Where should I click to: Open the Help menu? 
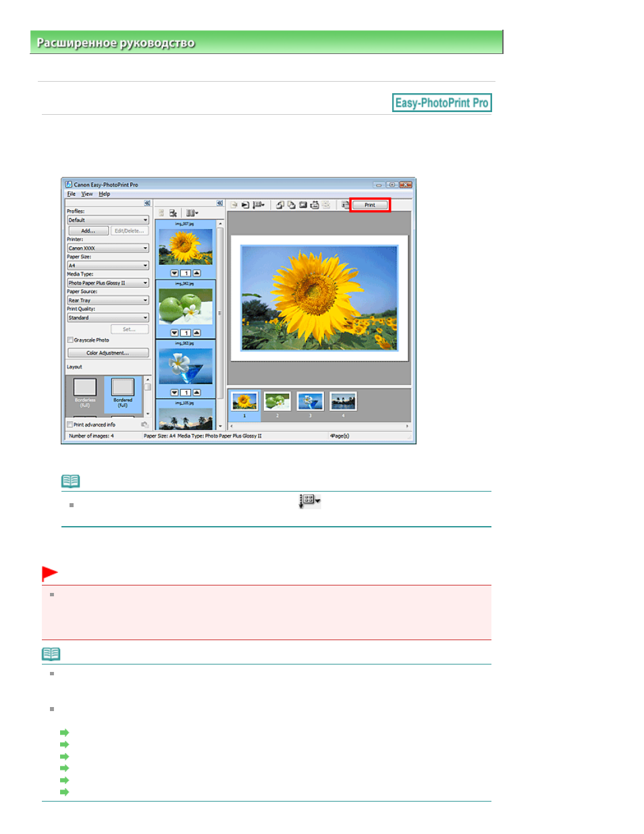click(x=104, y=194)
